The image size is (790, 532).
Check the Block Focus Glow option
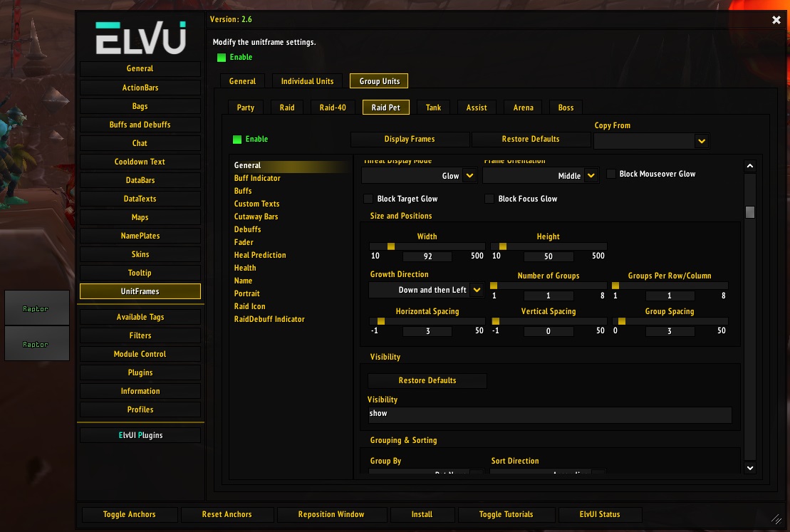coord(490,198)
